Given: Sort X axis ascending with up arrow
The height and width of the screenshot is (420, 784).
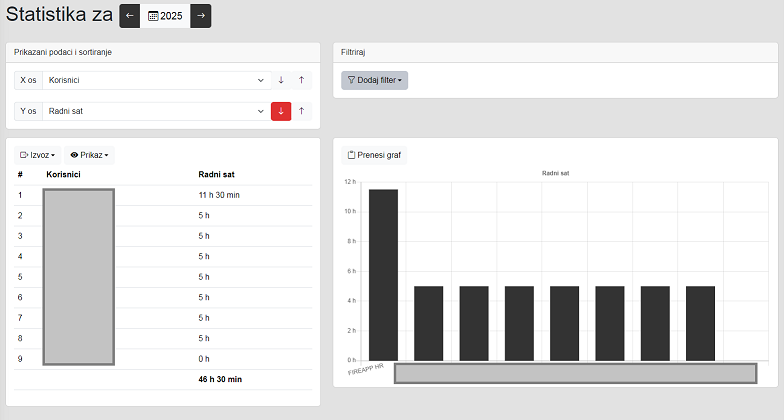Looking at the screenshot, I should [301, 80].
